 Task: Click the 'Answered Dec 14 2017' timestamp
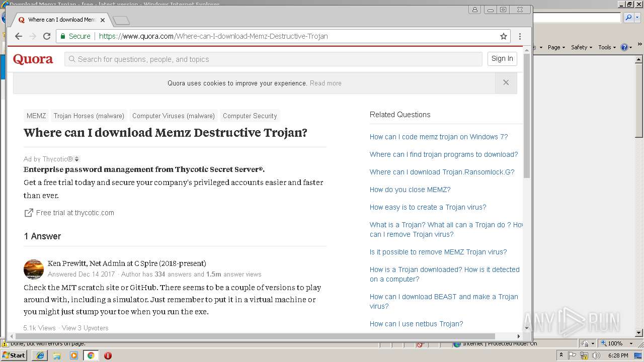tap(82, 275)
